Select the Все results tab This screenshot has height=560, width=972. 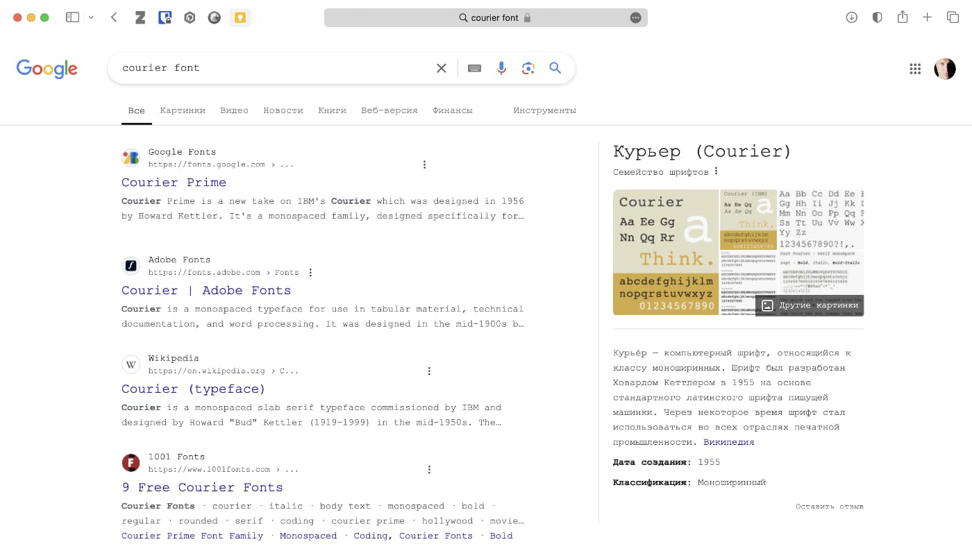tap(137, 110)
